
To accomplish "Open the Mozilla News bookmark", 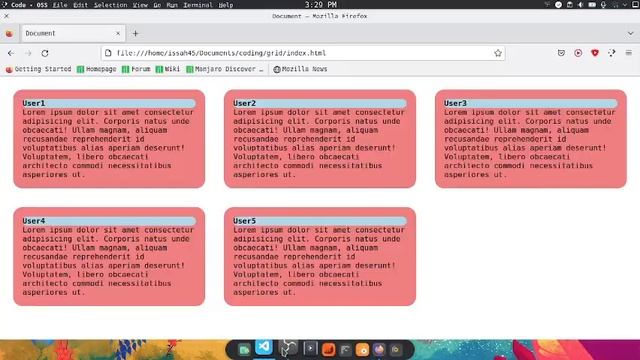I will click(300, 69).
